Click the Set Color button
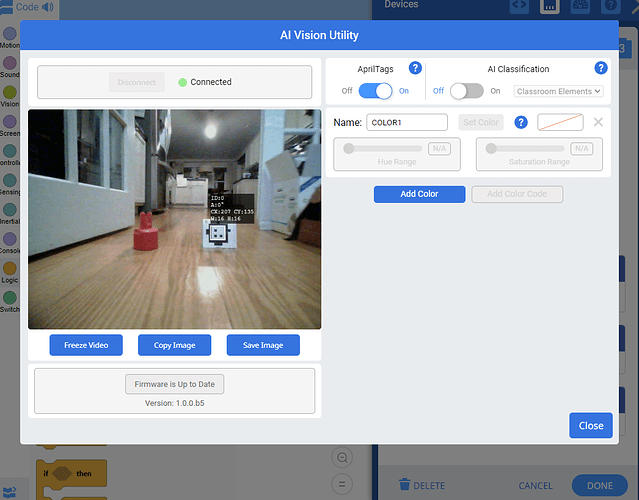The image size is (639, 500). (x=481, y=122)
